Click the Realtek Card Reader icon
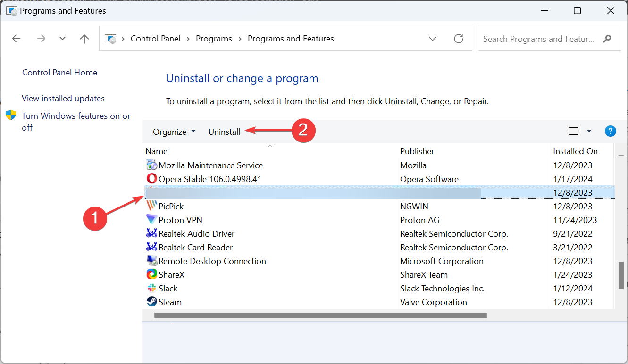Viewport: 628px width, 364px height. (x=151, y=248)
